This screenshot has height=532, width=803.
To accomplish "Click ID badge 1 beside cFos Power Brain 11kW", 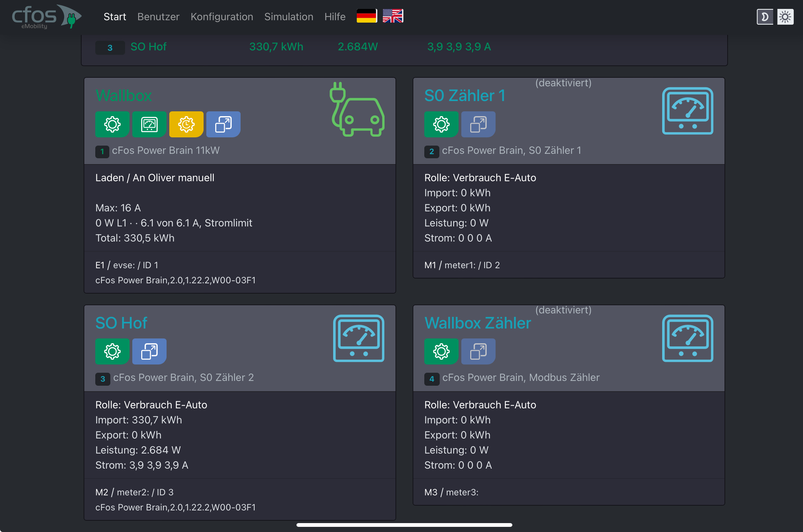I will [102, 151].
